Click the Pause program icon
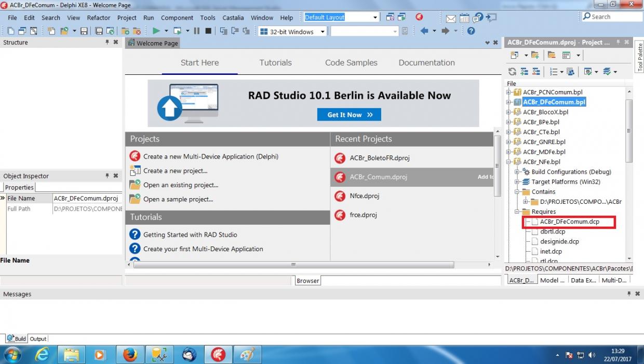Viewport: 644px width, 364px height. pyautogui.click(x=197, y=31)
